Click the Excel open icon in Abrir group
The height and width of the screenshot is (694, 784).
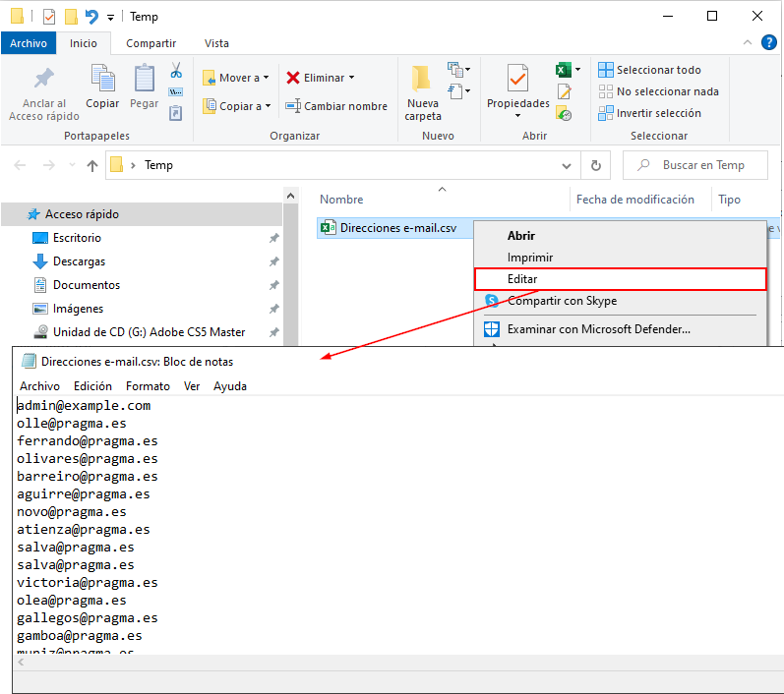coord(564,70)
